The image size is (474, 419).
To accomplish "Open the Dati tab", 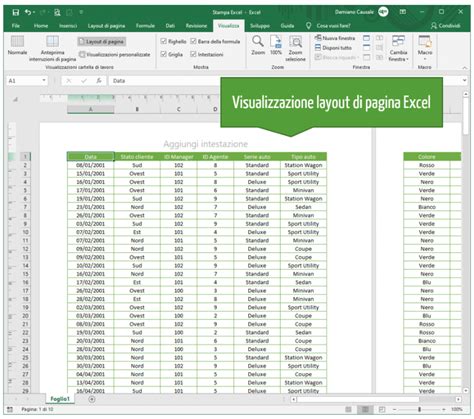I will (170, 26).
